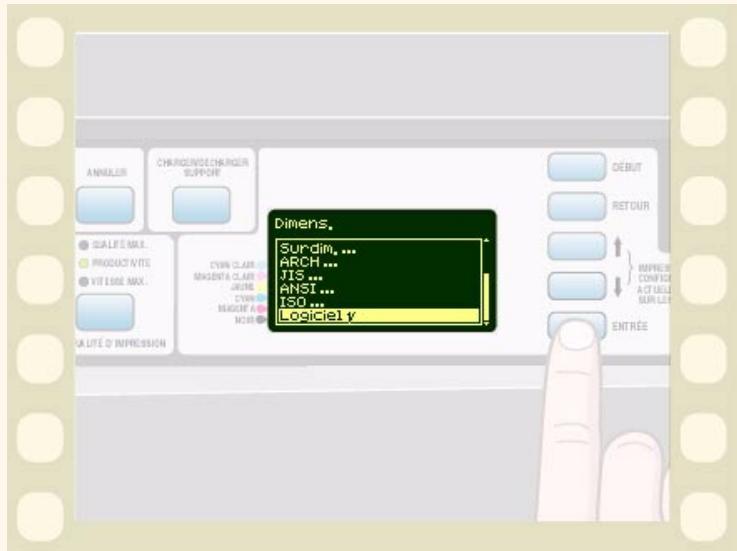This screenshot has width=737, height=551.
Task: Click the RETOUR button
Action: click(577, 206)
